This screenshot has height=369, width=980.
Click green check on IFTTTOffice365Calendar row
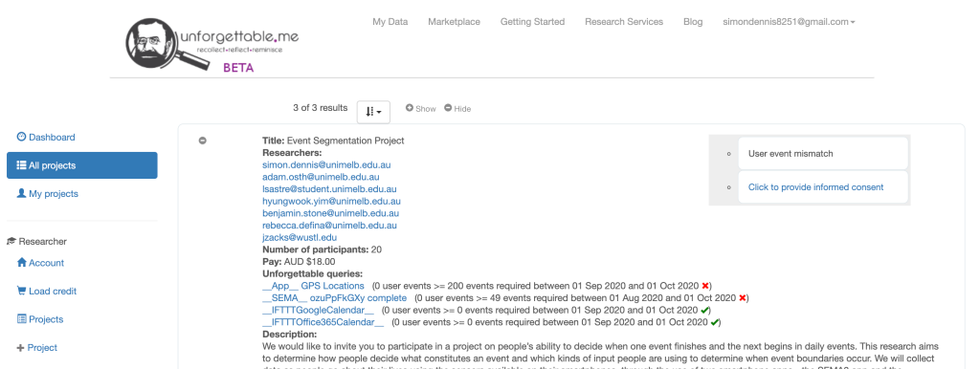tap(714, 322)
